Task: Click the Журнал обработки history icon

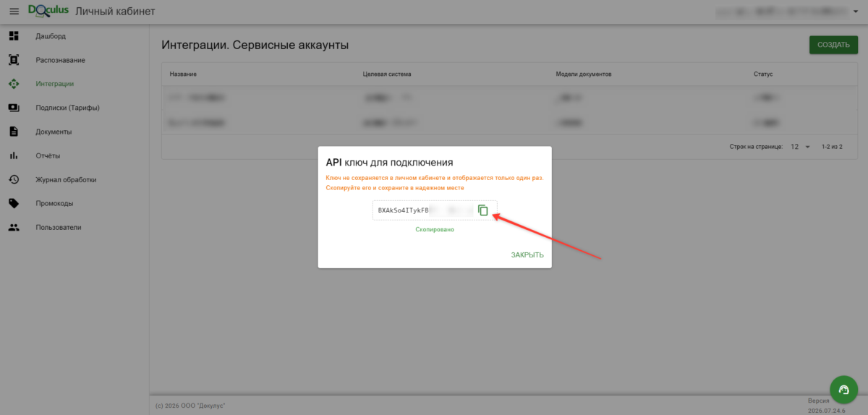Action: (x=14, y=179)
